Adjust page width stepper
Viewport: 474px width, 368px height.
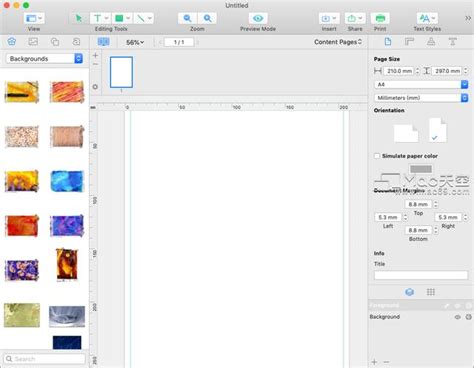pos(417,71)
